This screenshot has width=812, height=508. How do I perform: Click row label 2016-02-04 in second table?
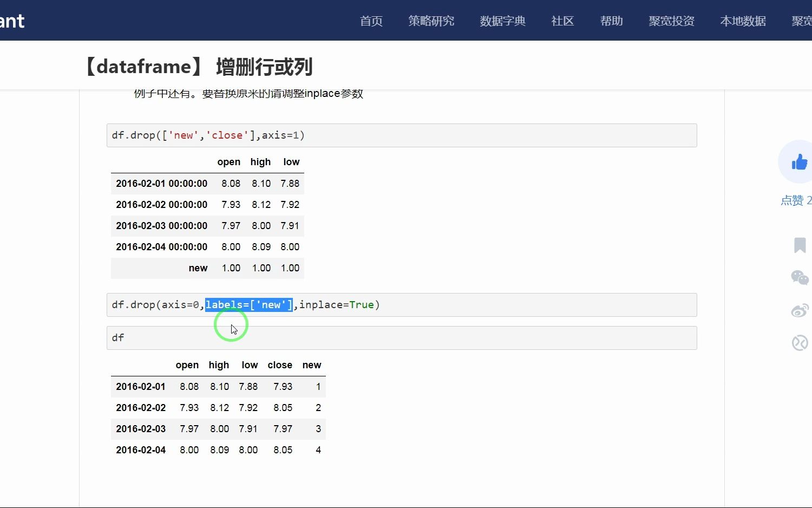(x=141, y=450)
